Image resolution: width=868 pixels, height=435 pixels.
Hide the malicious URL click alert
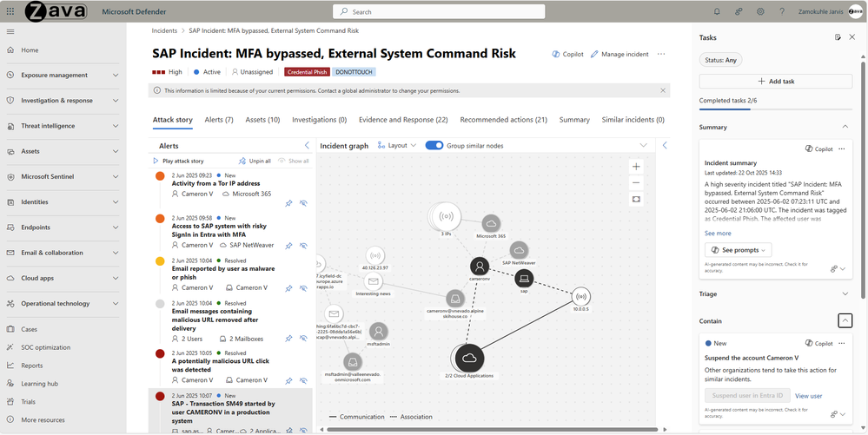[303, 381]
